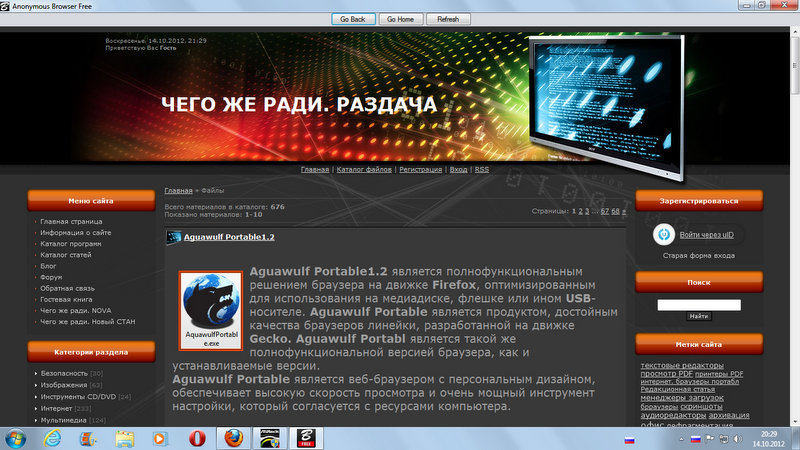Open Блог in site menu

pos(48,266)
